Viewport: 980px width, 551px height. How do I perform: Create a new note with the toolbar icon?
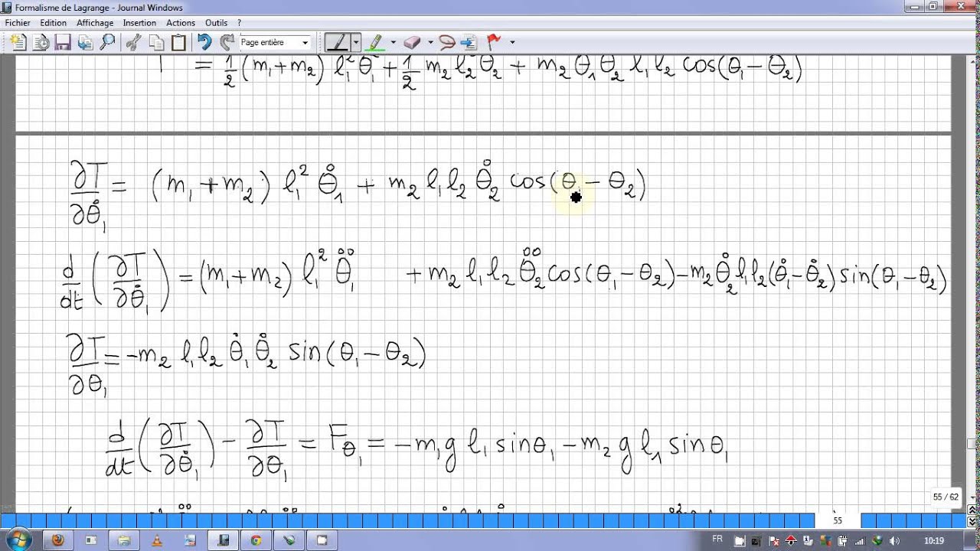click(19, 42)
